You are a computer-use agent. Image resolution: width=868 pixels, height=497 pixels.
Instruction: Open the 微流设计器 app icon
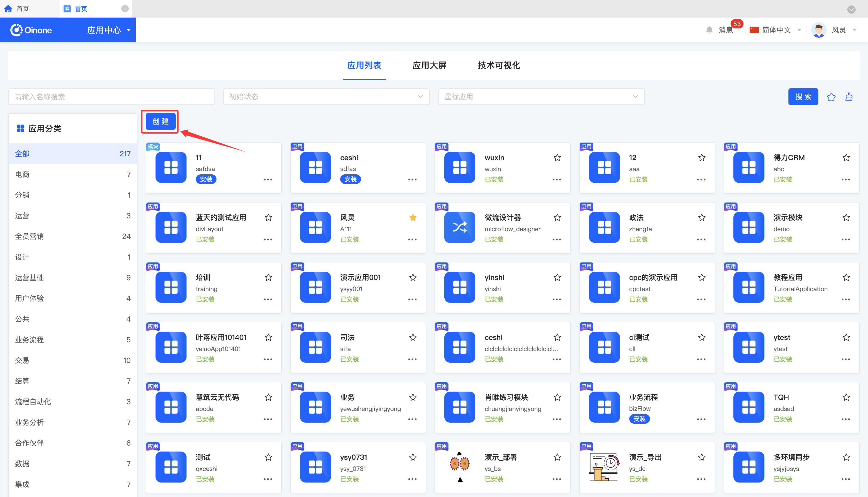[x=459, y=227]
